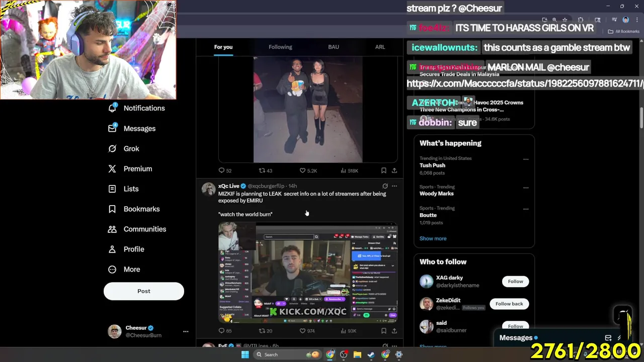The height and width of the screenshot is (362, 644).
Task: Open more options for Woody Marks trend
Action: click(x=526, y=188)
